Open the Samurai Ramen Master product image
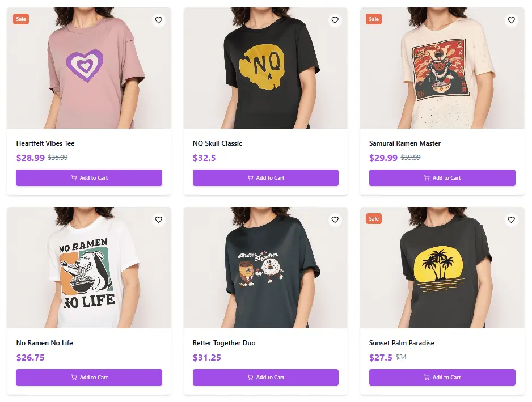This screenshot has width=532, height=402. [442, 68]
